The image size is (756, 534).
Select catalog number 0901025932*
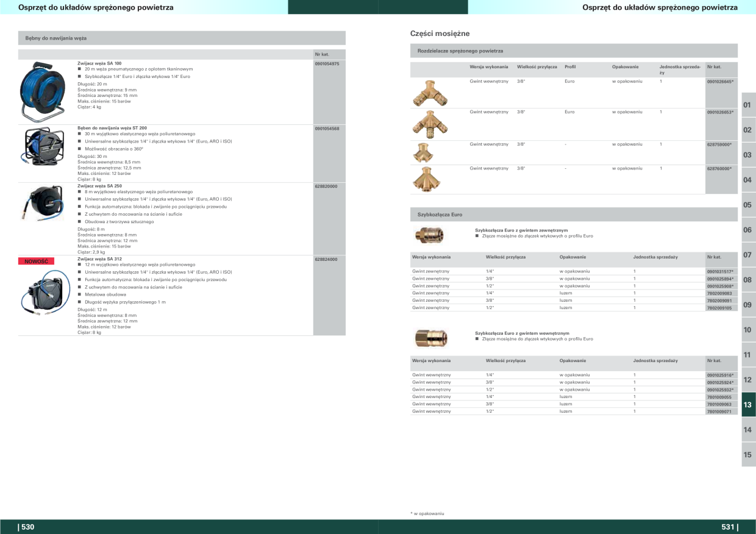(x=720, y=390)
